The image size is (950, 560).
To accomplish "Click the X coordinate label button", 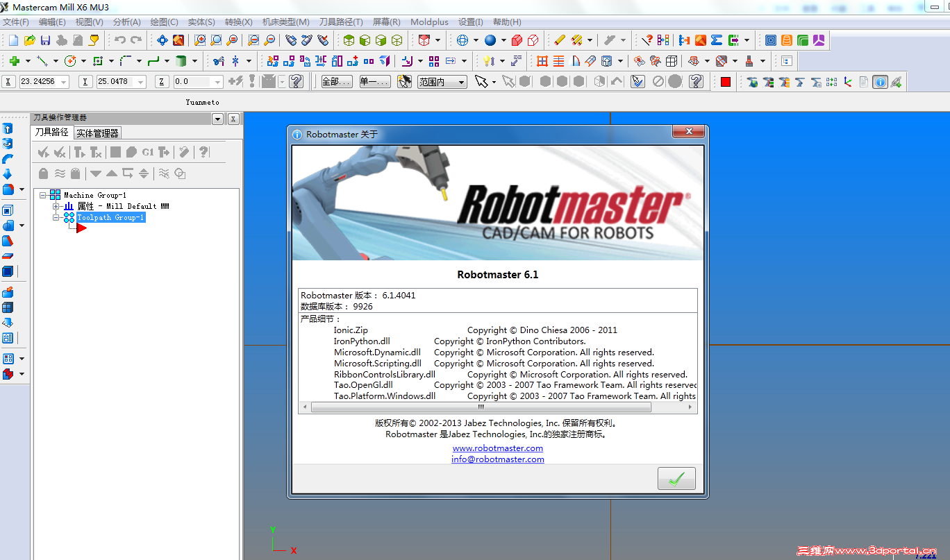I will click(8, 82).
